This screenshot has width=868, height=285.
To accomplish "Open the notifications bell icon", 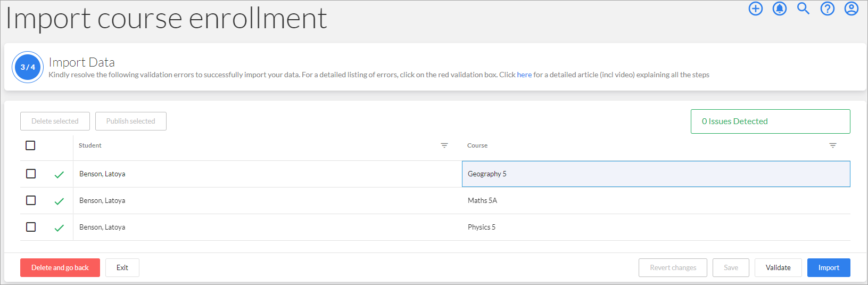I will click(x=780, y=9).
